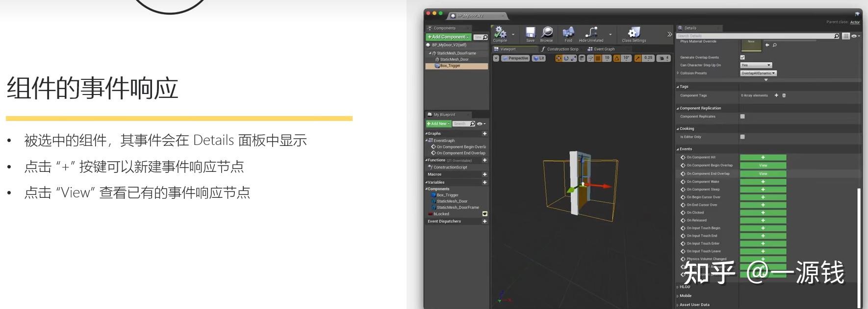Open Find with the binoculars icon
This screenshot has height=309, width=868.
pyautogui.click(x=568, y=32)
